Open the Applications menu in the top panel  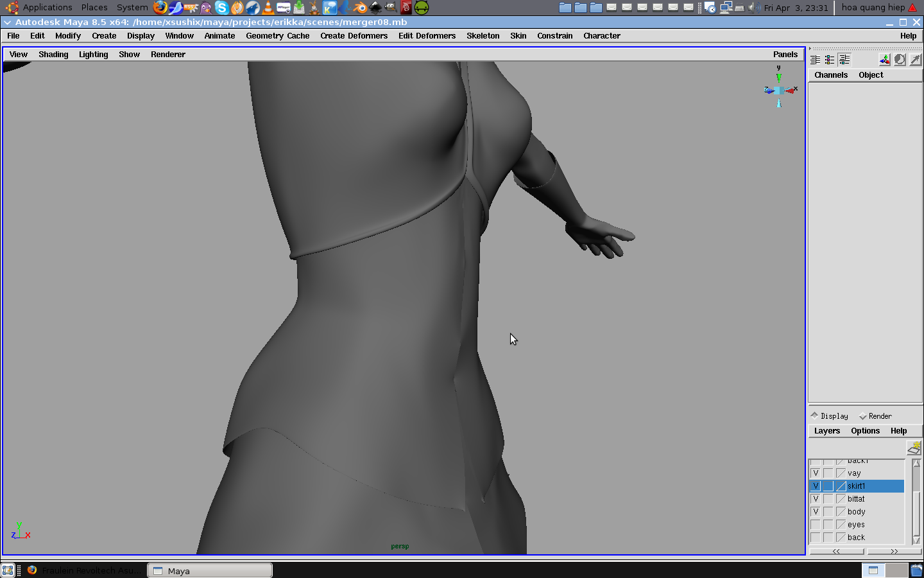(47, 8)
